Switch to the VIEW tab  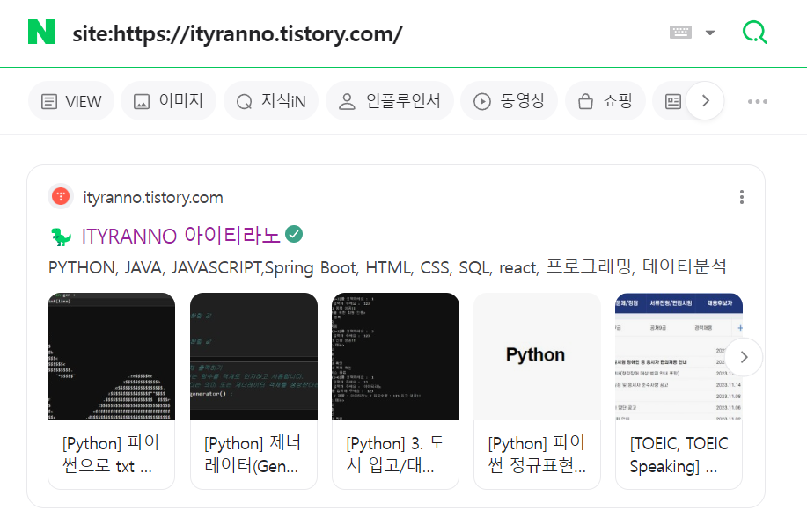[x=71, y=101]
